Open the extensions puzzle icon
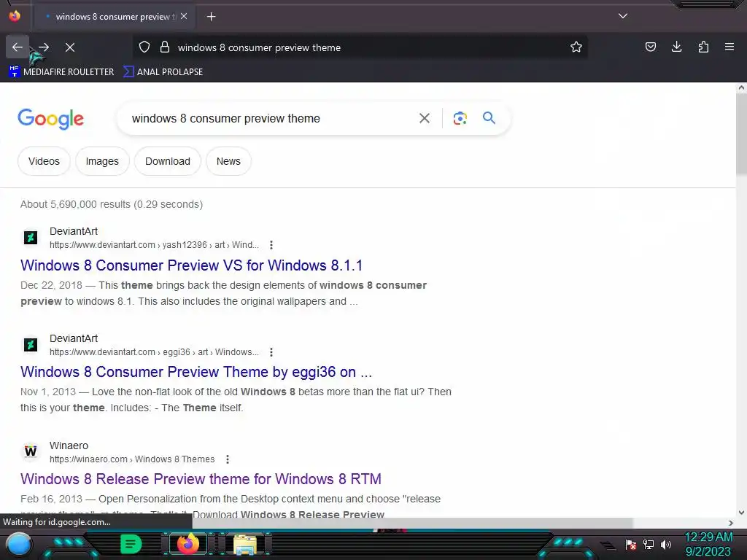The image size is (747, 560). click(x=703, y=47)
